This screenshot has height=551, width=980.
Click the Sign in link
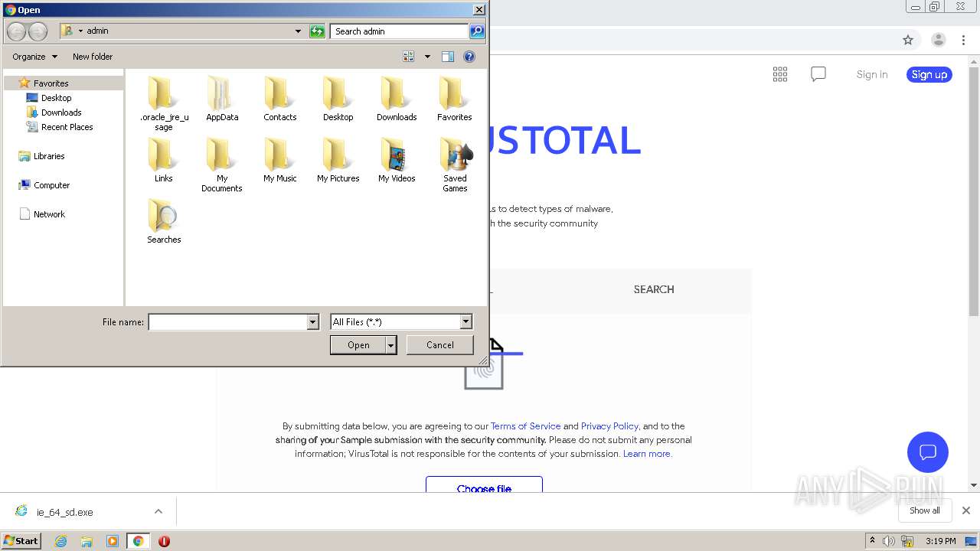pyautogui.click(x=872, y=74)
